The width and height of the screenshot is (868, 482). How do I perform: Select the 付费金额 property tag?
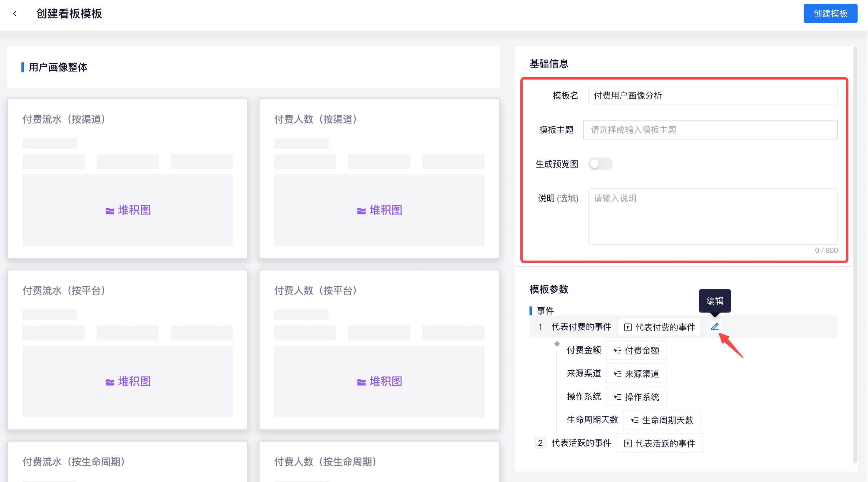click(636, 350)
